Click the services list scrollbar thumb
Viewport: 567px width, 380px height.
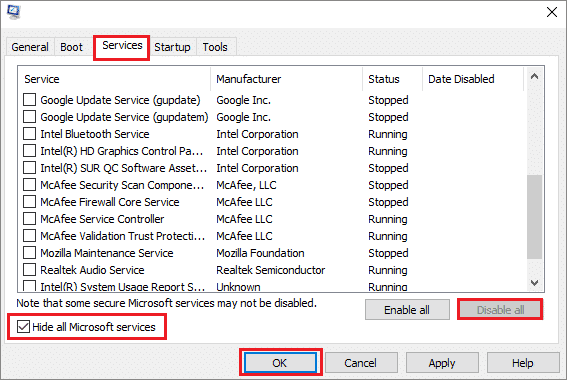(x=534, y=217)
